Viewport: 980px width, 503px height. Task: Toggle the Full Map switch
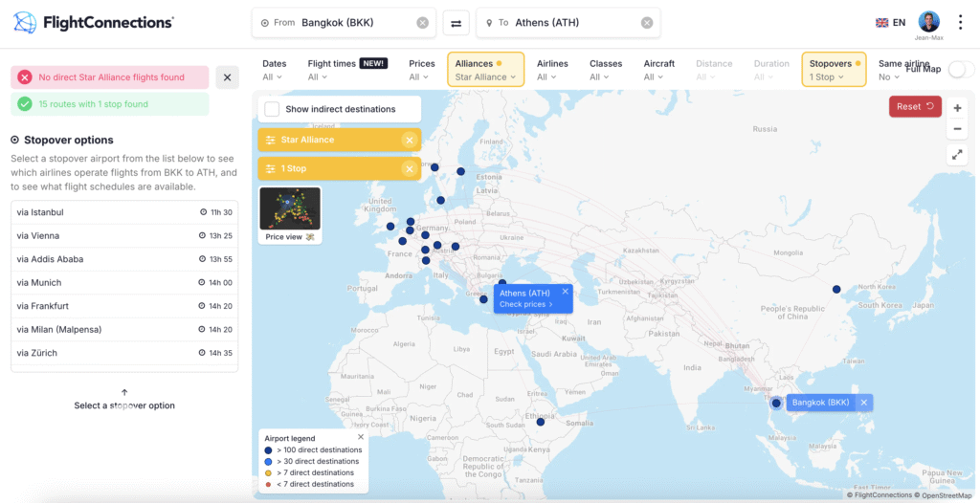click(960, 70)
